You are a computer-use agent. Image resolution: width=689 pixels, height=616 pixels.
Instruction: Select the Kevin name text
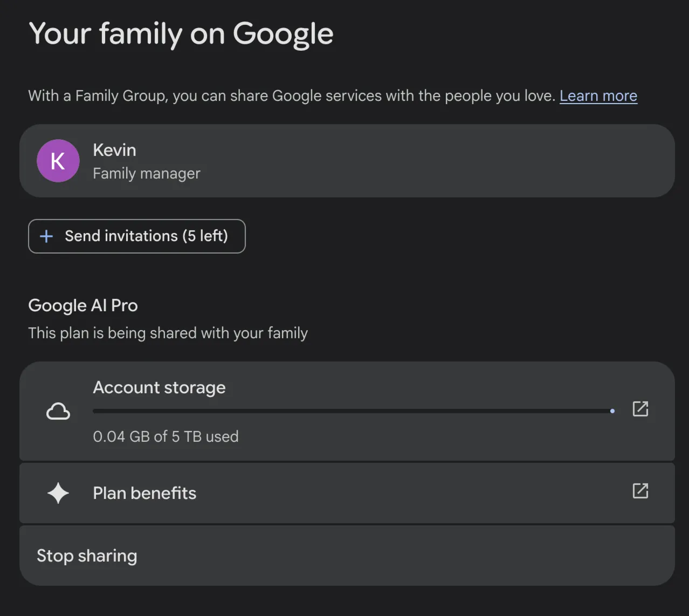[114, 150]
